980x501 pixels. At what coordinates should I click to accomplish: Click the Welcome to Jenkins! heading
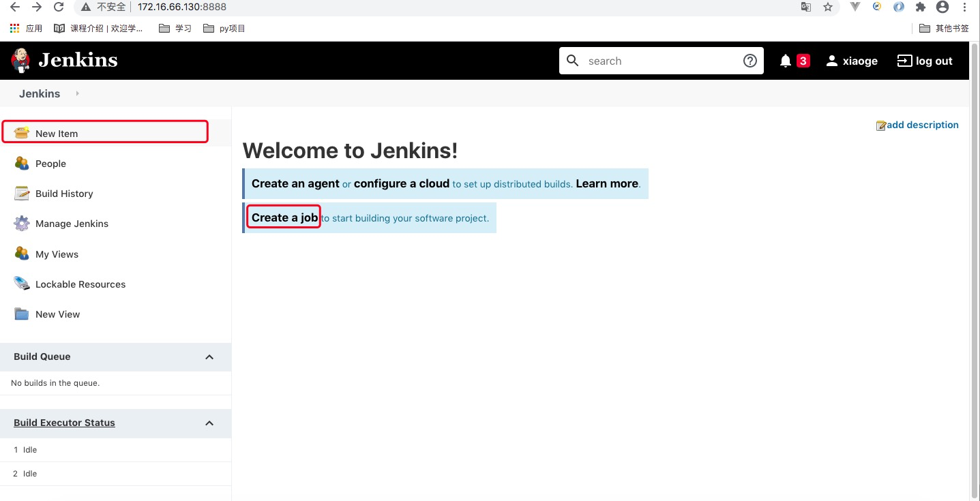(x=350, y=150)
